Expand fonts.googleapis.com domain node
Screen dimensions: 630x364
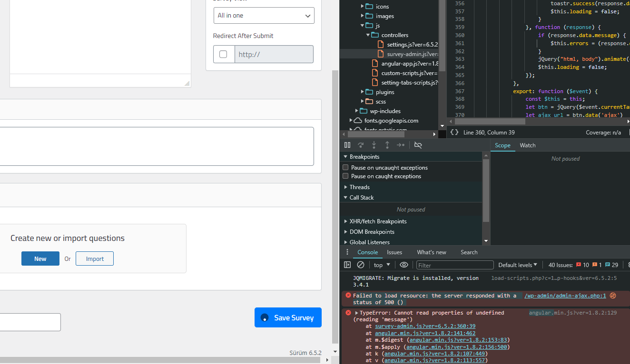coord(351,121)
